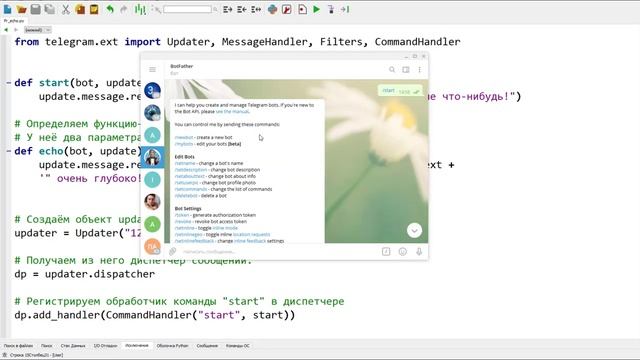
Task: Select the currently highlighted BotFather chat avatar
Action: (152, 157)
